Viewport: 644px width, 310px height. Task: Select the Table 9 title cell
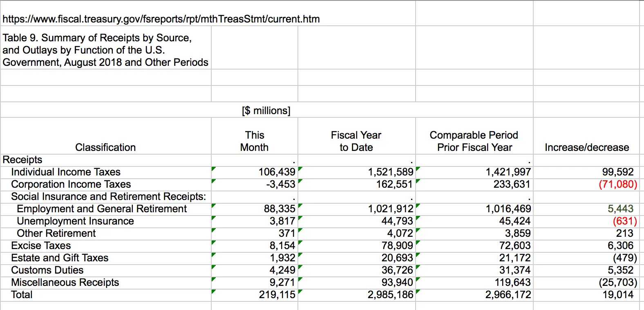click(105, 50)
